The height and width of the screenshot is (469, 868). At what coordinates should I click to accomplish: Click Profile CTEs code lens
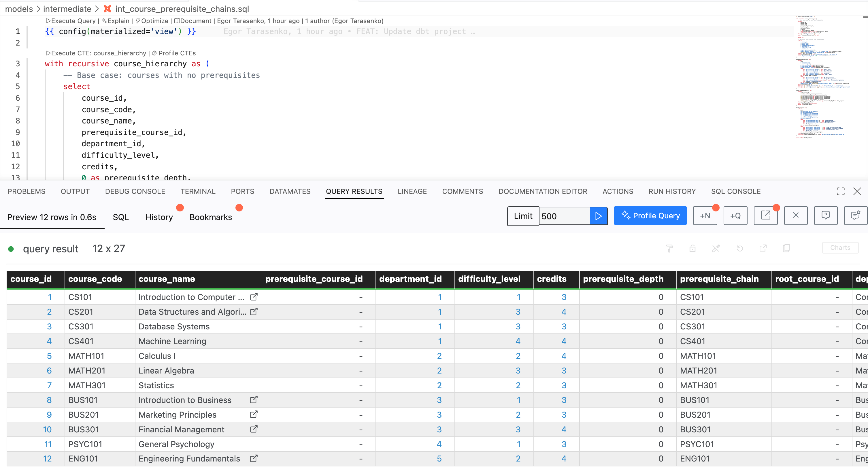point(174,53)
